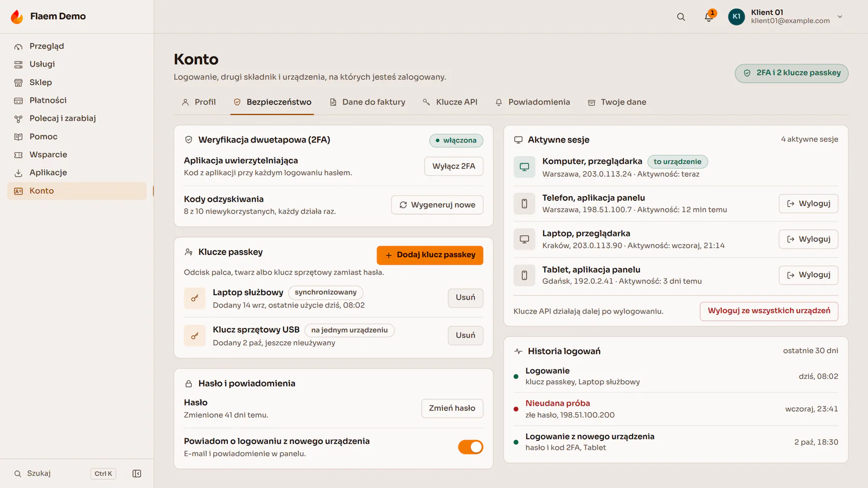Open Płatności in the sidebar
This screenshot has height=488, width=868.
(77, 100)
